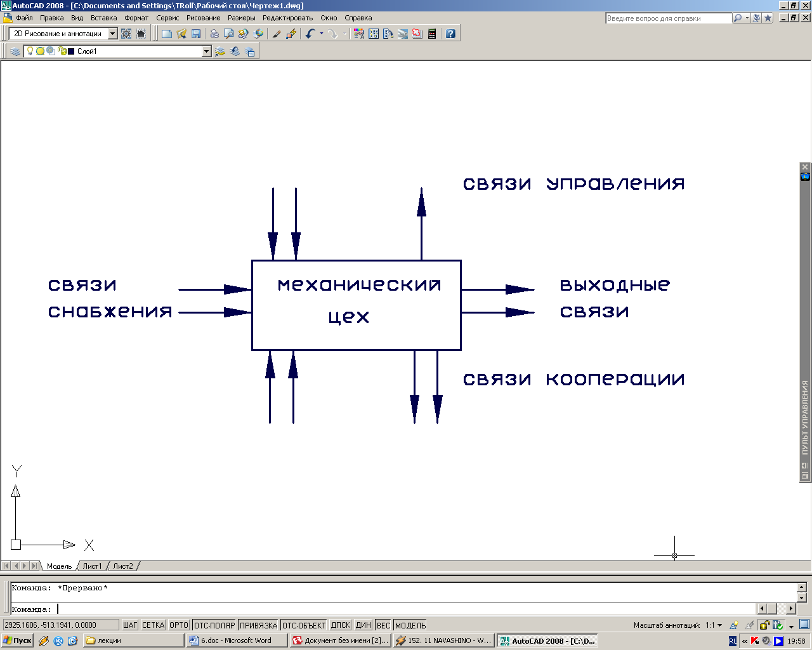Toggle annotation visibility lightbulb icon

[x=734, y=625]
